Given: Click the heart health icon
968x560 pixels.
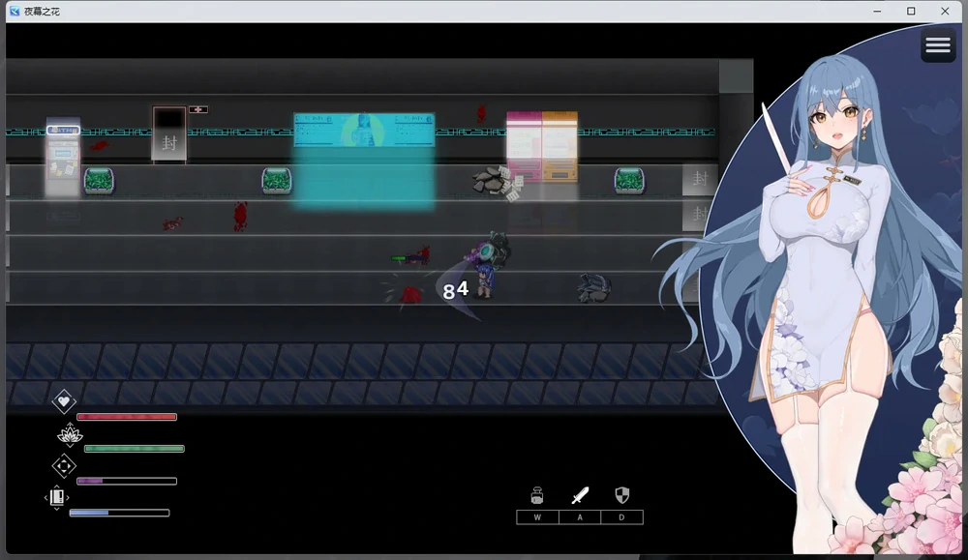Looking at the screenshot, I should click(64, 400).
